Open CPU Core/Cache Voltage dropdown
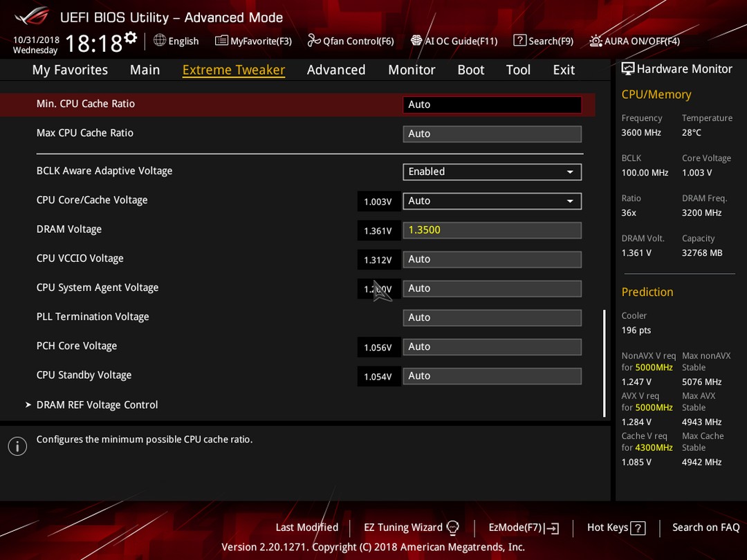The image size is (747, 560). click(492, 201)
